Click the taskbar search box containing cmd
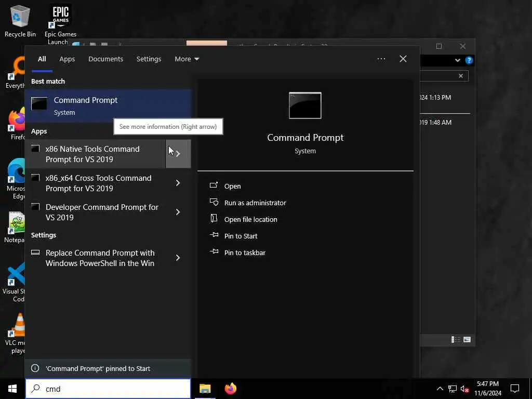Screen dimensions: 532x399 pos(108,389)
